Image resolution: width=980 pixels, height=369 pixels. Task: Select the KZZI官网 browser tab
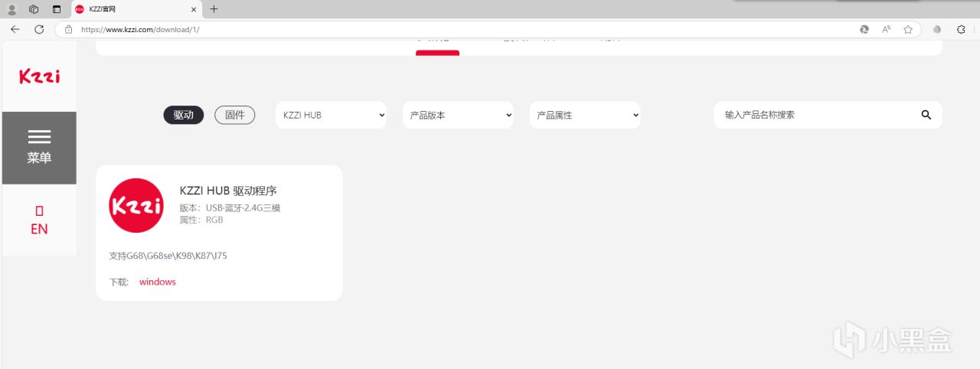pyautogui.click(x=136, y=9)
